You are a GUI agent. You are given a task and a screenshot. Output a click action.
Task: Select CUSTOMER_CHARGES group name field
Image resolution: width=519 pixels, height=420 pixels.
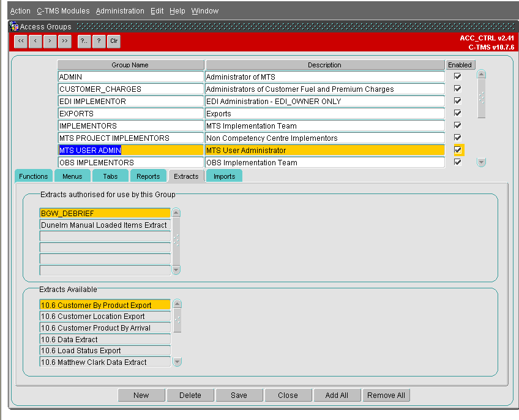(130, 89)
